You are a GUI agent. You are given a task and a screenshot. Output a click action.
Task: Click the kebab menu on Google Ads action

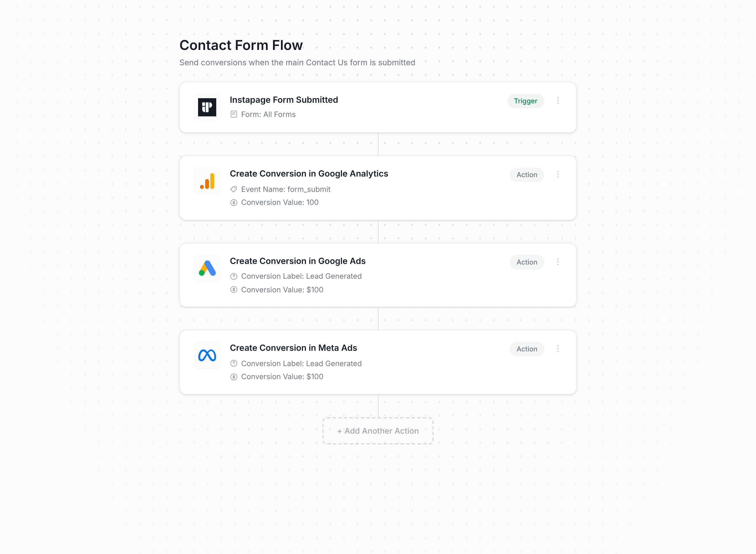558,262
